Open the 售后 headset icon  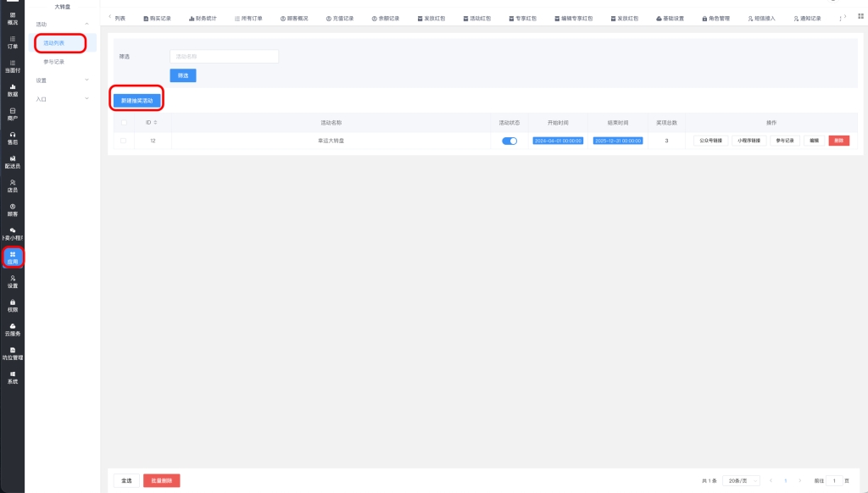12,138
